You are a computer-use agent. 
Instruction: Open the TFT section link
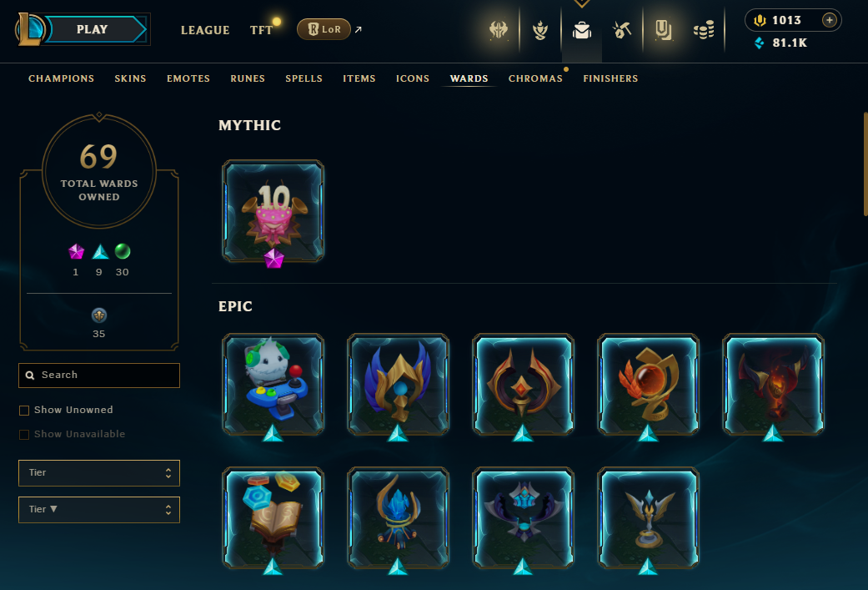coord(261,31)
